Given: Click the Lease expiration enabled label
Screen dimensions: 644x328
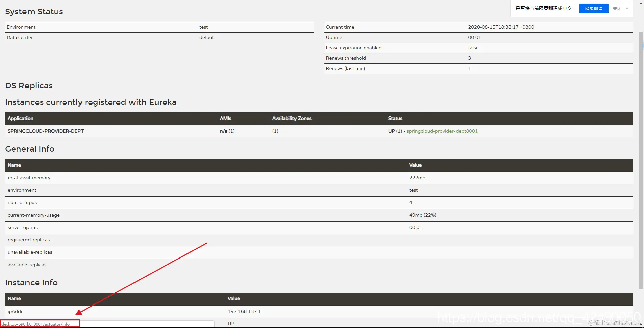Looking at the screenshot, I should click(x=354, y=48).
